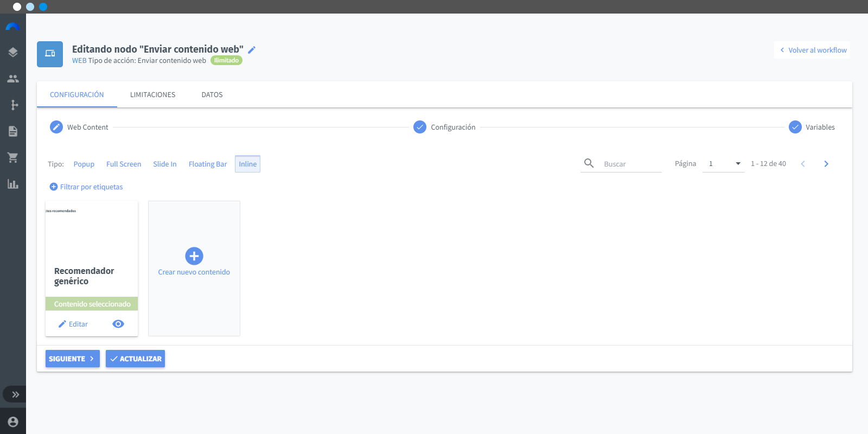This screenshot has width=868, height=434.
Task: Click the SIGUIENTE button
Action: (73, 359)
